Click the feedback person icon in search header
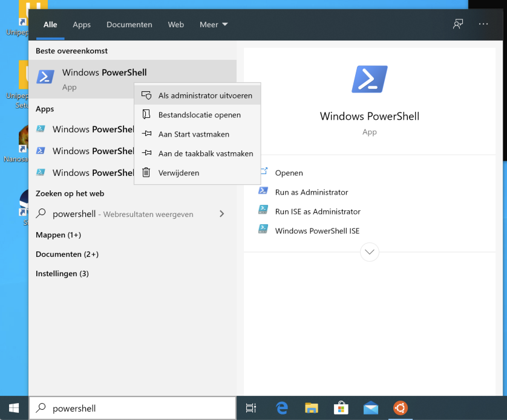This screenshot has height=420, width=507. click(x=458, y=24)
